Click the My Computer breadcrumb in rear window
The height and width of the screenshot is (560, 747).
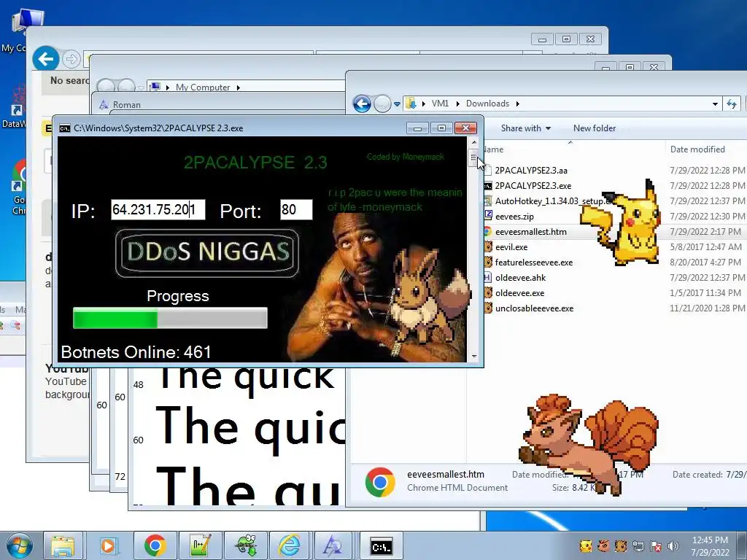pos(203,87)
